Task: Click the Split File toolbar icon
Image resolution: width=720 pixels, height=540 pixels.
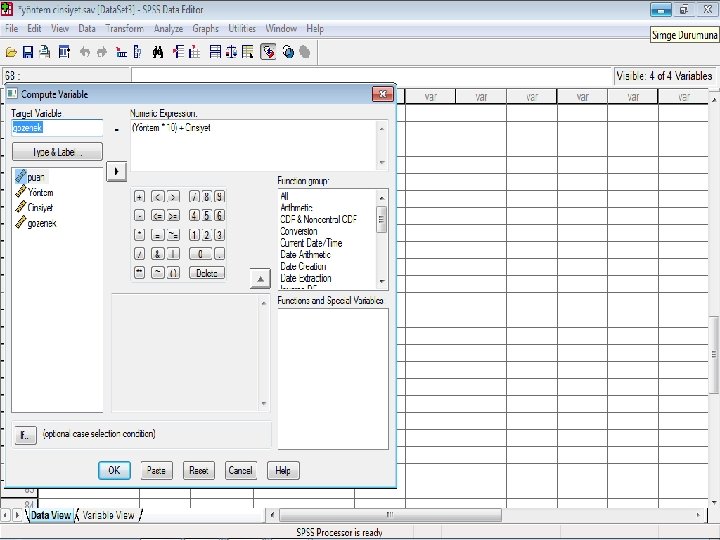Action: 215,52
